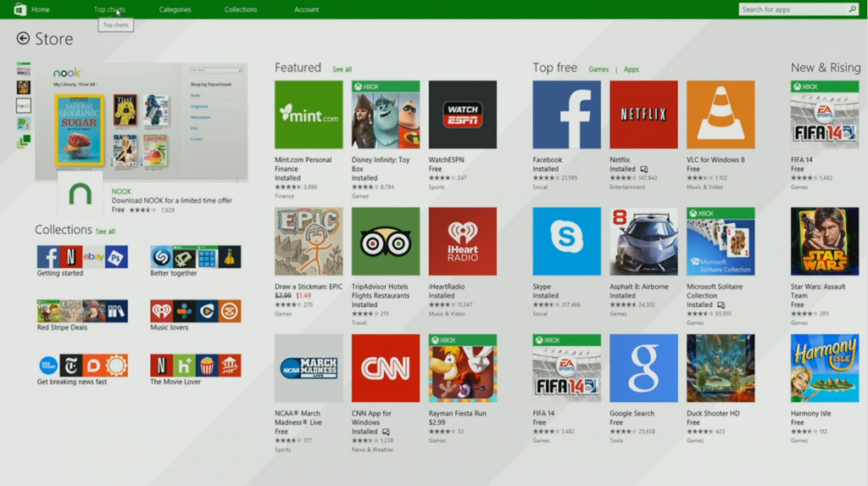Open the Facebook app tile in Top free
Viewport: 868px width, 486px height.
point(566,115)
